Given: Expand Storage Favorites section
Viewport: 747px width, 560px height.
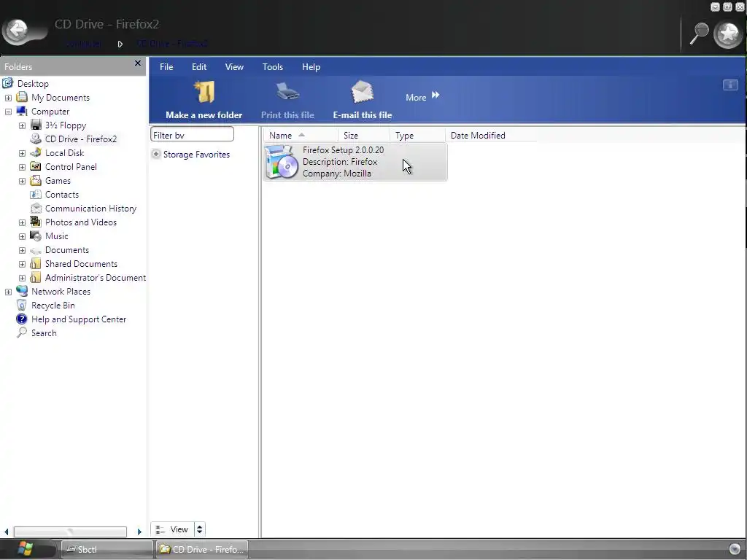Looking at the screenshot, I should pos(156,154).
